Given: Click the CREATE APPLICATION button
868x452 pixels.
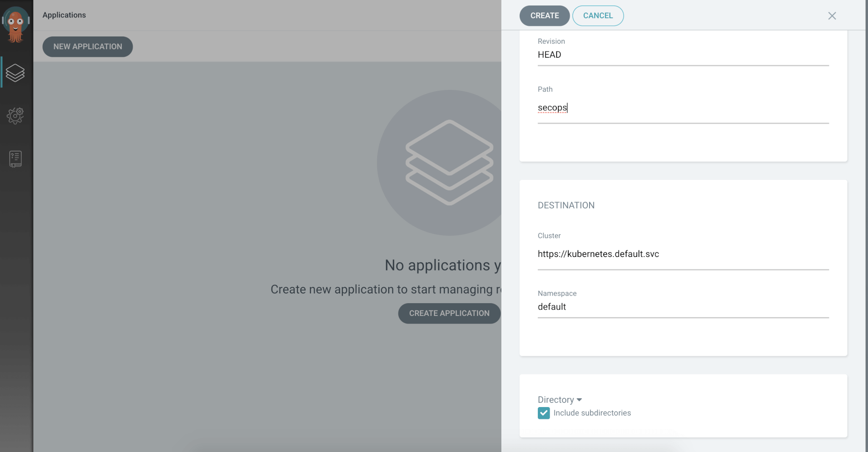Looking at the screenshot, I should pyautogui.click(x=449, y=313).
